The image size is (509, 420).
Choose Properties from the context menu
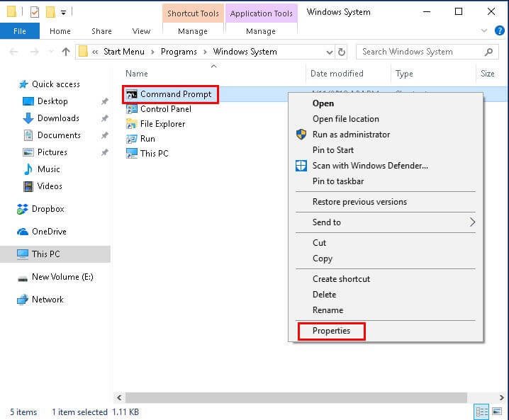(331, 331)
